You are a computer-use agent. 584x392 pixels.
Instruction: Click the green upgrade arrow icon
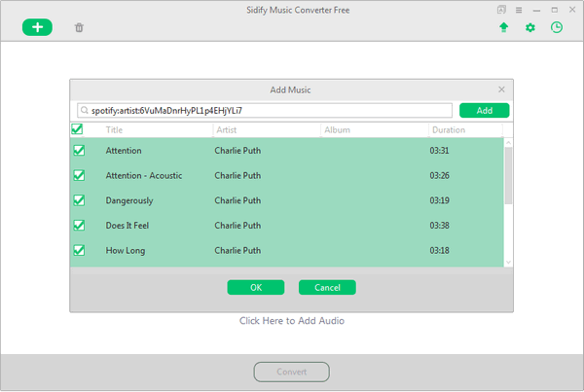coord(503,27)
